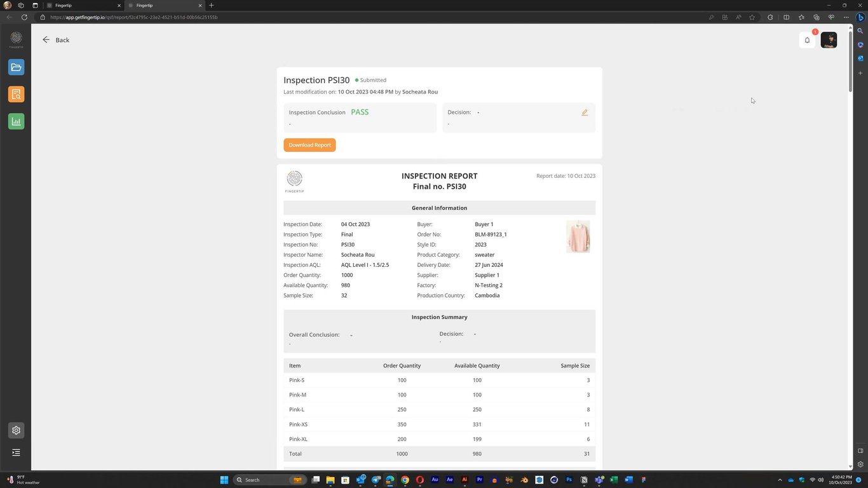Click the taskbar Search box
Image resolution: width=868 pixels, height=488 pixels.
[x=270, y=480]
